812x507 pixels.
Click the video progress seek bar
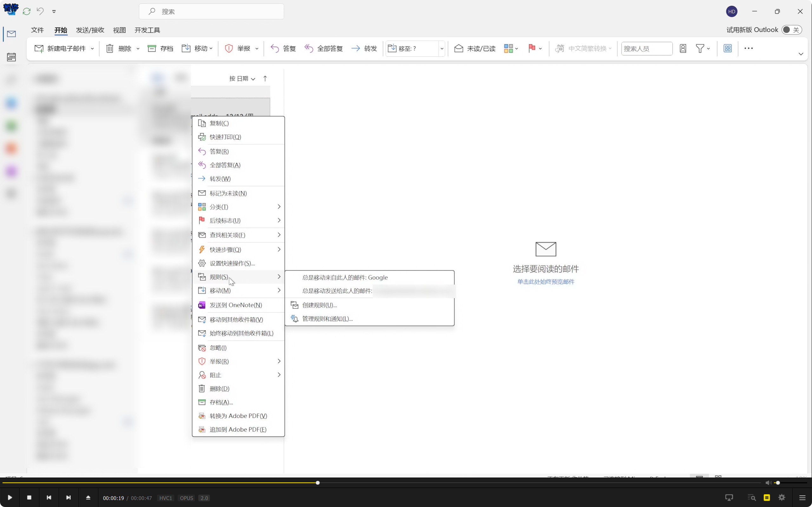pyautogui.click(x=470, y=483)
